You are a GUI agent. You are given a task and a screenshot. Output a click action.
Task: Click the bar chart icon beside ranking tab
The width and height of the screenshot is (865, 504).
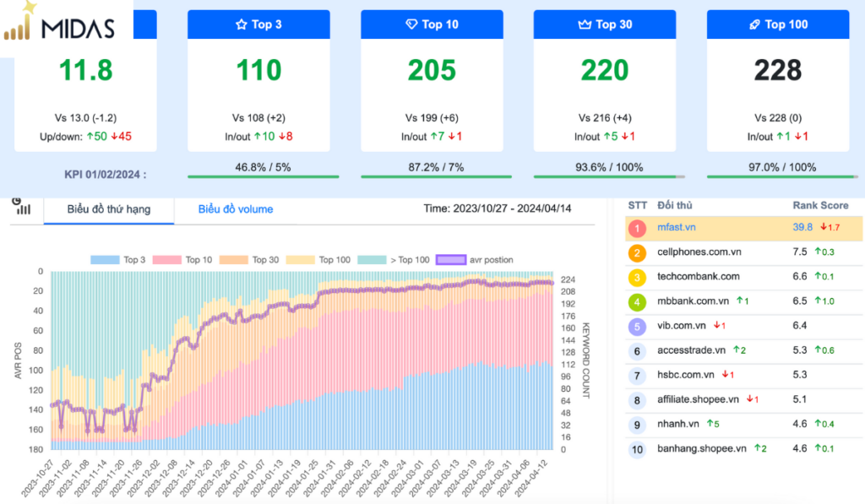pos(22,206)
